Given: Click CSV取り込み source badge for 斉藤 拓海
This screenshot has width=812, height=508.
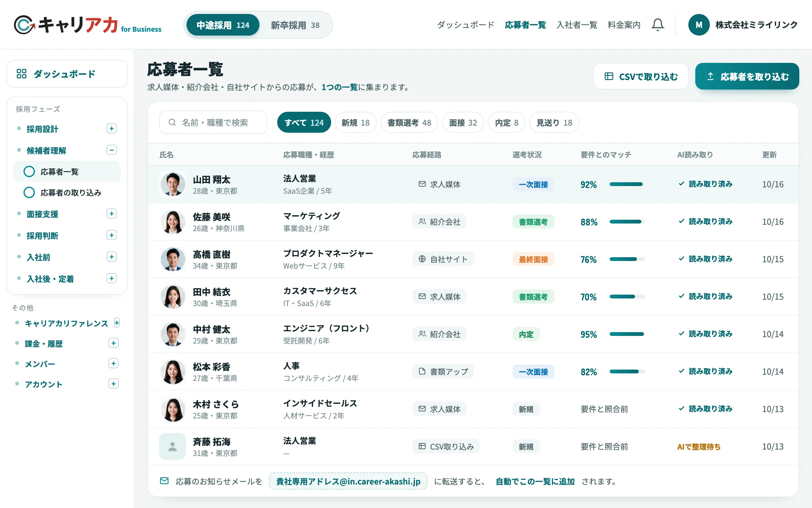Looking at the screenshot, I should point(446,446).
